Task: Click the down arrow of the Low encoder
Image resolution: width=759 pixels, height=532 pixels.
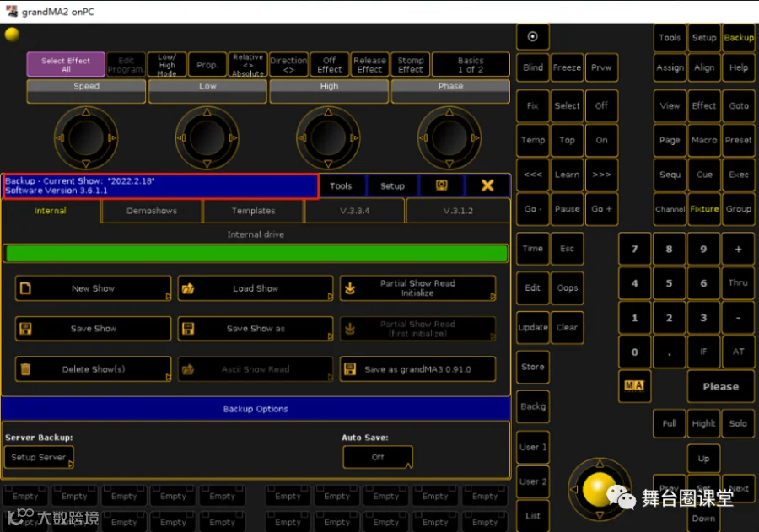Action: coord(207,164)
